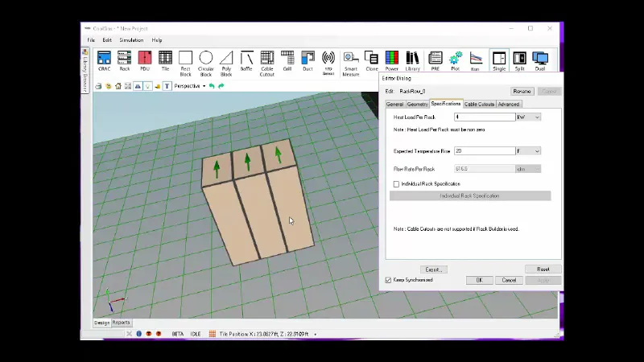
Task: Click the tile grid icon in status bar
Action: pos(213,334)
